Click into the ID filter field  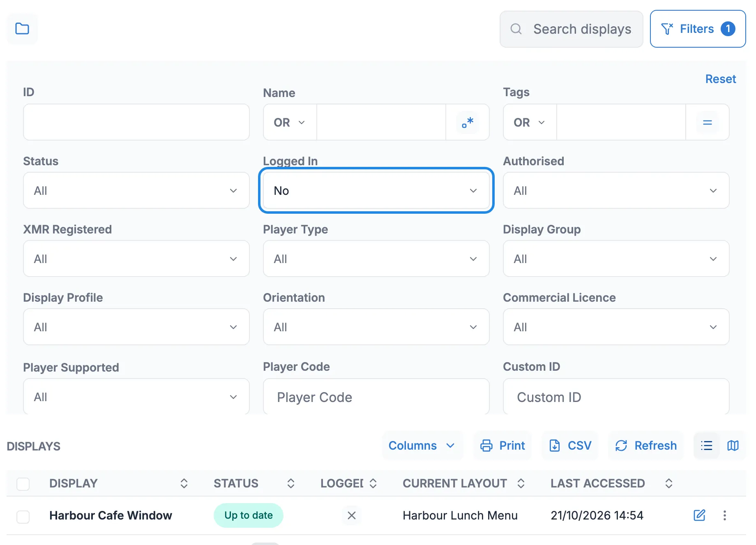(x=136, y=122)
